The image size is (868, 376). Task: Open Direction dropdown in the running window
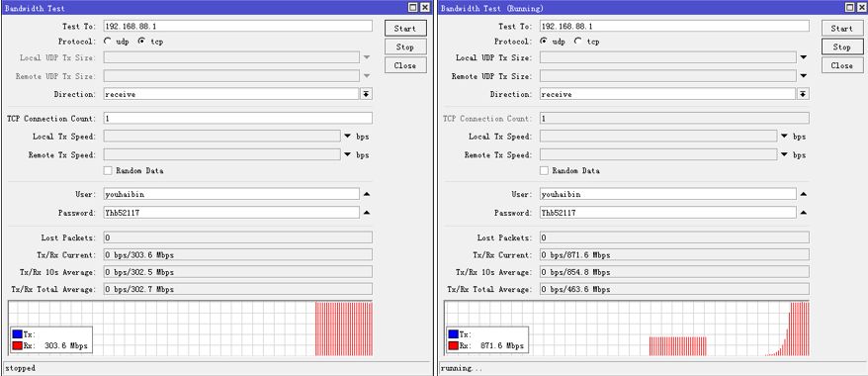803,94
